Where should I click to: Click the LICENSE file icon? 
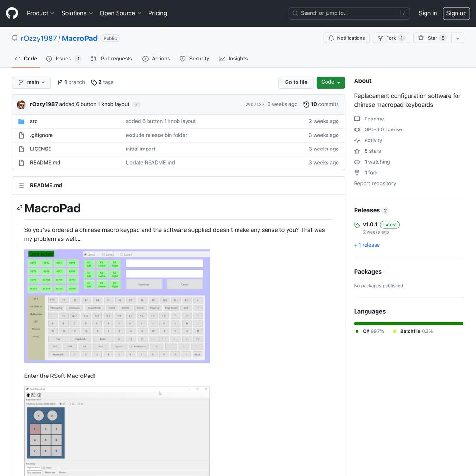[x=21, y=149]
